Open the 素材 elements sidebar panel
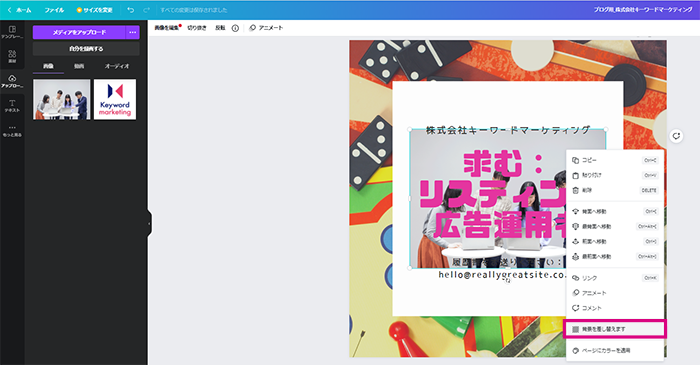This screenshot has width=700, height=365. point(12,56)
